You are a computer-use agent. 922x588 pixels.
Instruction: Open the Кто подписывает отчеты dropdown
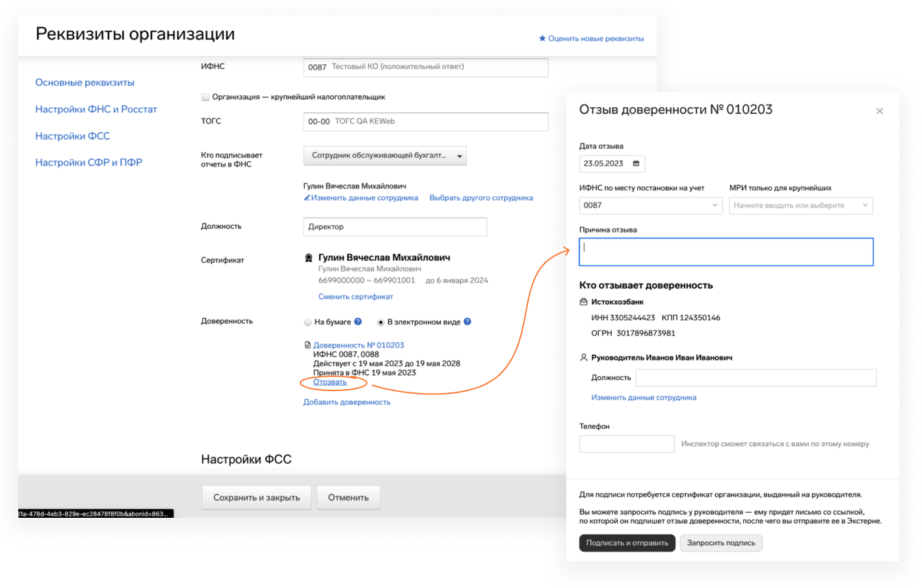(385, 156)
